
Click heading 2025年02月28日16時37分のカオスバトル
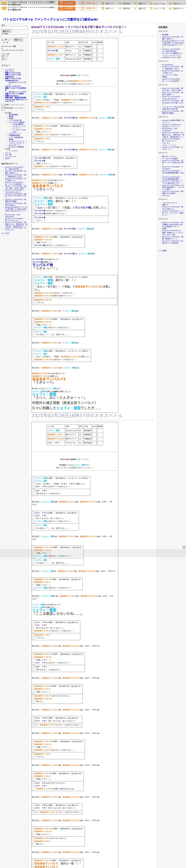click(77, 415)
